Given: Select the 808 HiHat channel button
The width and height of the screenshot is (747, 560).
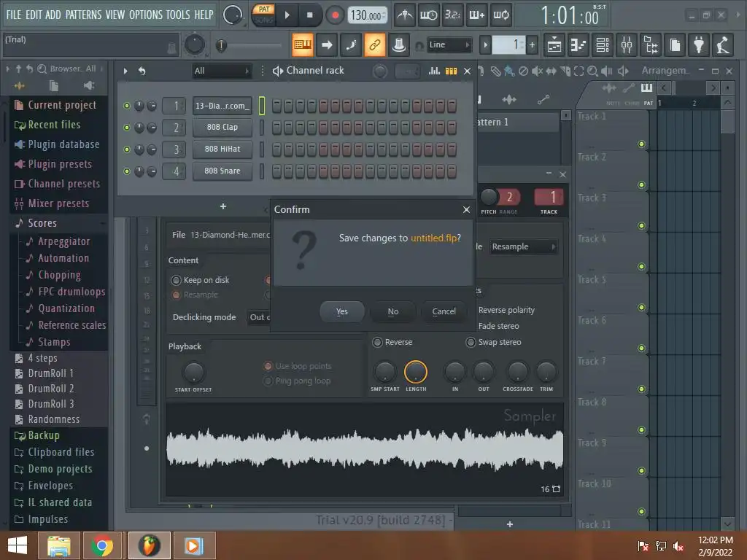Looking at the screenshot, I should coord(222,149).
